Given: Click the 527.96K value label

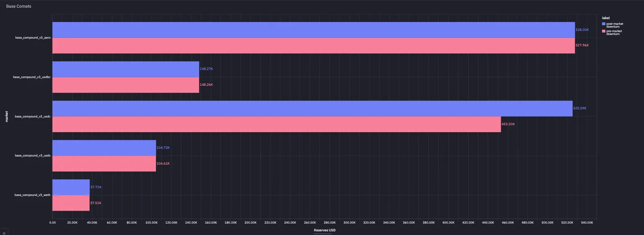Looking at the screenshot, I should [582, 46].
